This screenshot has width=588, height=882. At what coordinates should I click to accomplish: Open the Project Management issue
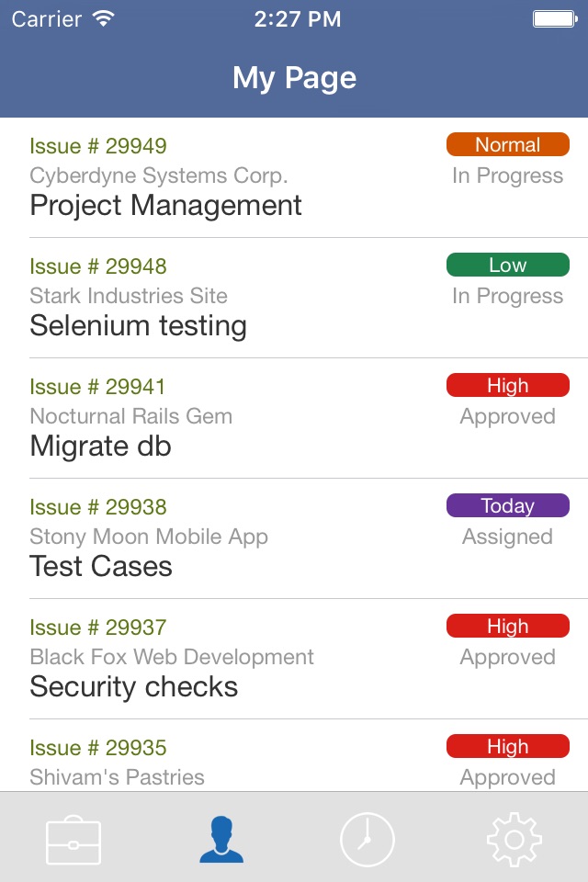tap(165, 205)
